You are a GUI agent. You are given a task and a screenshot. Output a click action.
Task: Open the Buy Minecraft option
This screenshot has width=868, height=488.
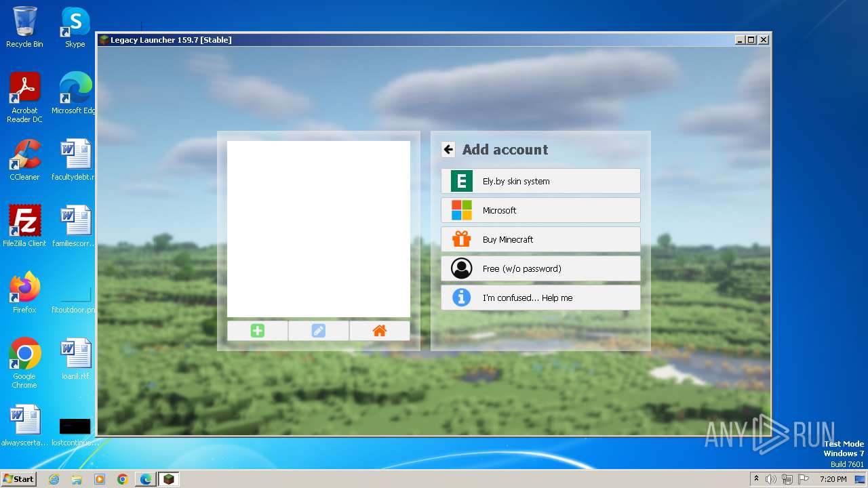(x=540, y=239)
